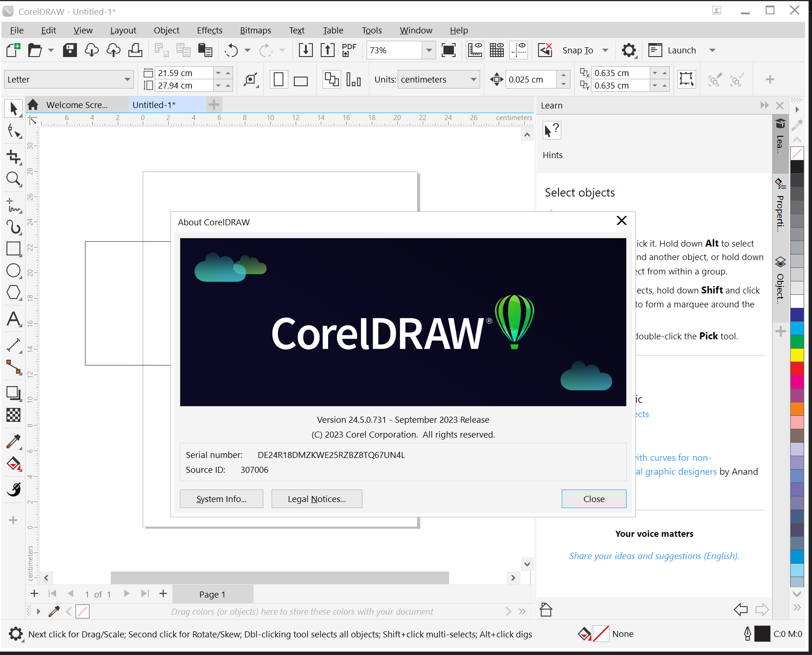Click the nudge distance 0.025 cm field
The image size is (812, 655).
[530, 79]
